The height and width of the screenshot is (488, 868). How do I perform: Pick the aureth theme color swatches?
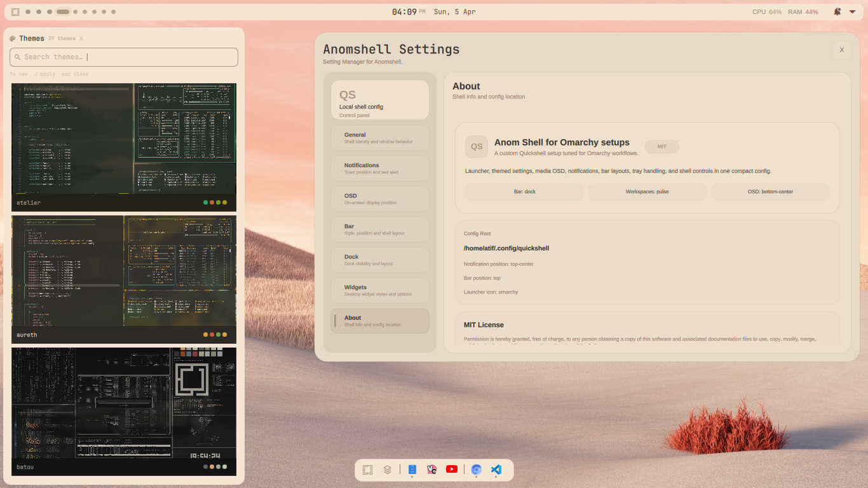[215, 334]
